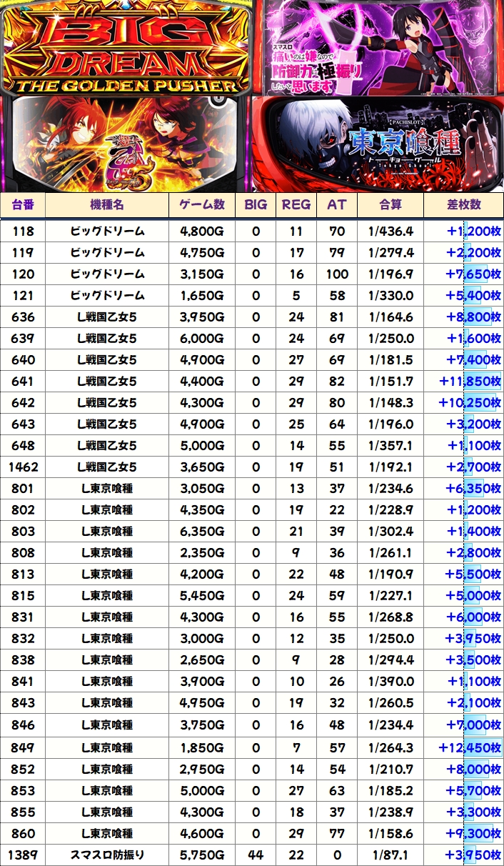Select machine number 636 cell

(23, 317)
